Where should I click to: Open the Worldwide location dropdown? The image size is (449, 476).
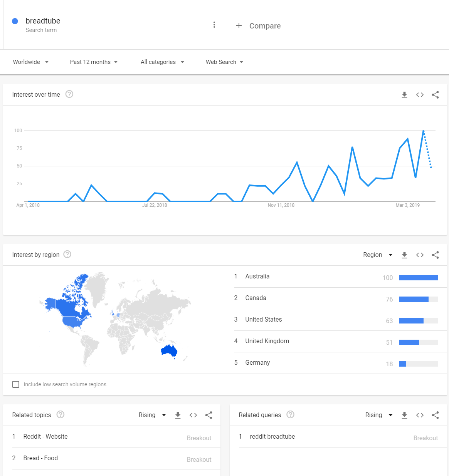tap(31, 62)
